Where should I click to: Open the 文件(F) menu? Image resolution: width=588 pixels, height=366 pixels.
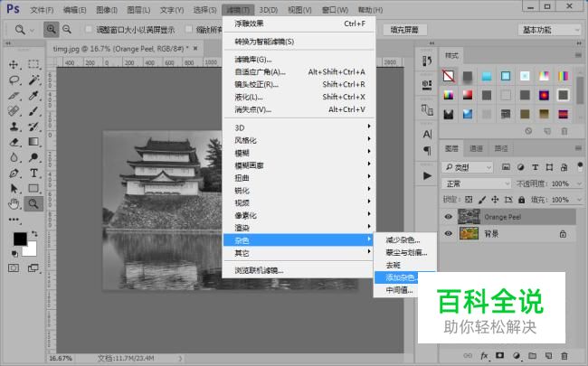click(x=42, y=10)
